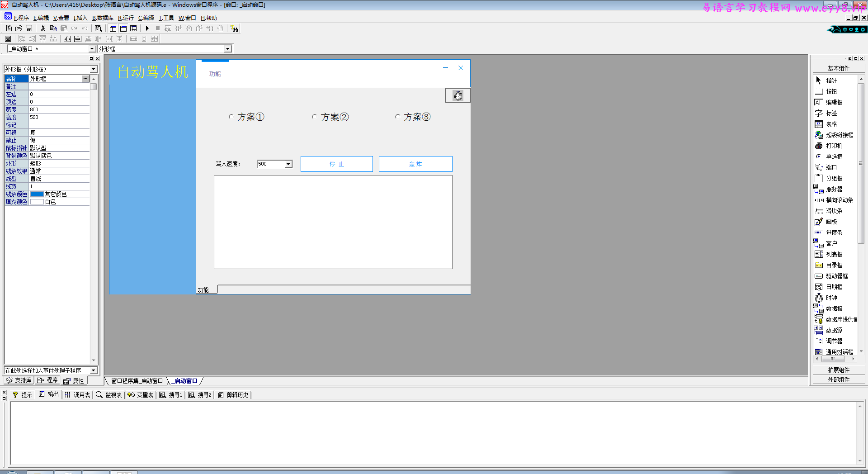This screenshot has width=868, height=474.
Task: Click the help binoculars toolbar icon
Action: click(x=234, y=28)
